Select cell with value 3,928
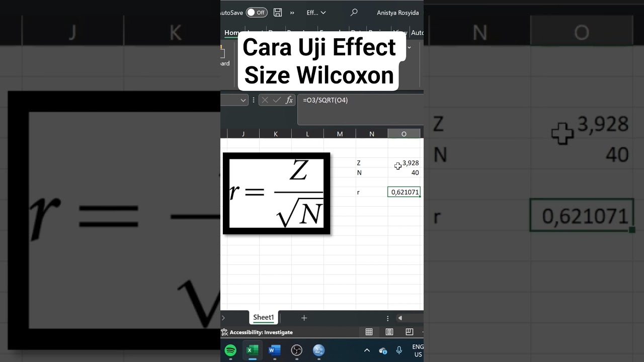The width and height of the screenshot is (644, 362). [x=404, y=163]
